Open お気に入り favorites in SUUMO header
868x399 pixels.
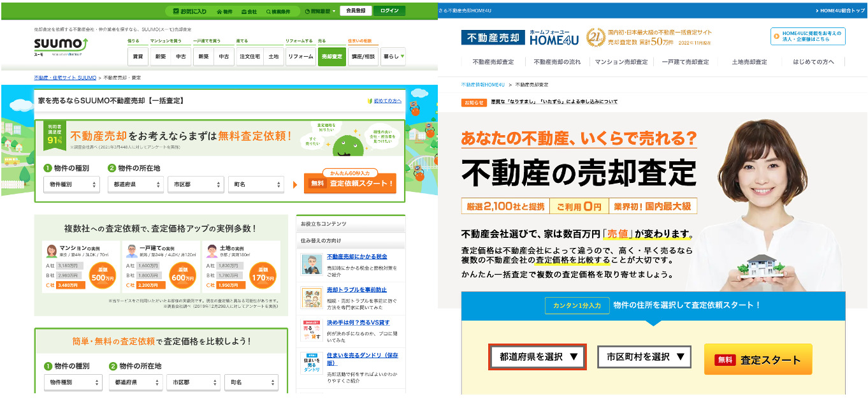(x=189, y=11)
